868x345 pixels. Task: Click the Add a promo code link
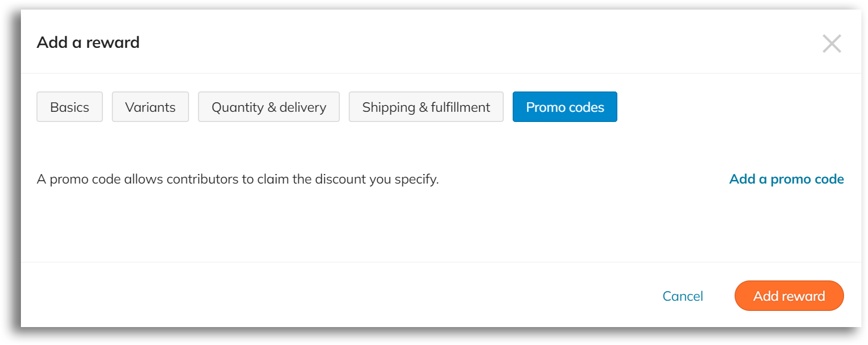coord(786,179)
